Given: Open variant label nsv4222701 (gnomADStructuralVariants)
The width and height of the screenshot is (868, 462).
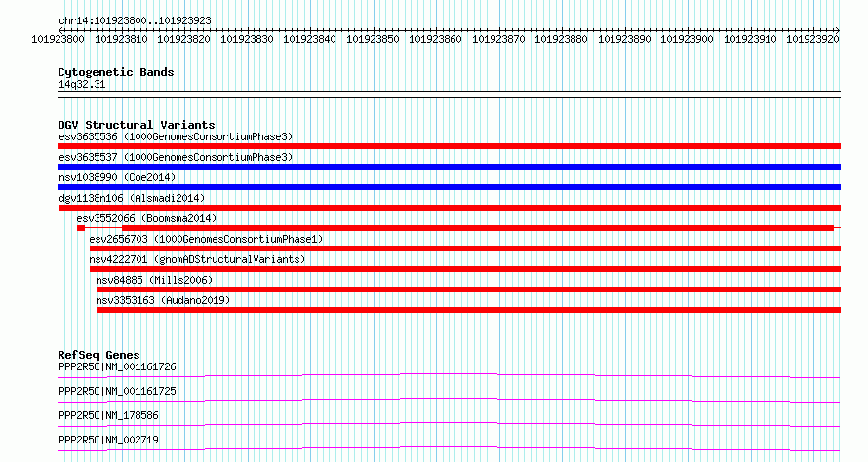Looking at the screenshot, I should (x=197, y=259).
